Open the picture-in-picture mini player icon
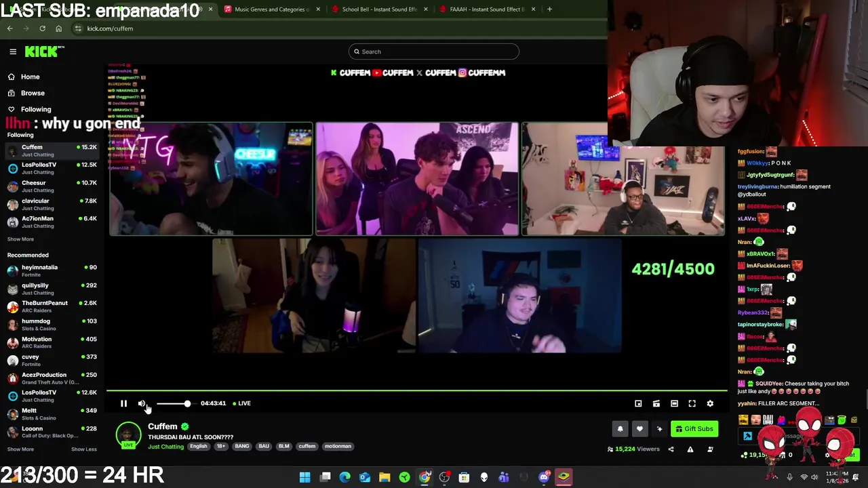This screenshot has width=868, height=488. point(638,403)
